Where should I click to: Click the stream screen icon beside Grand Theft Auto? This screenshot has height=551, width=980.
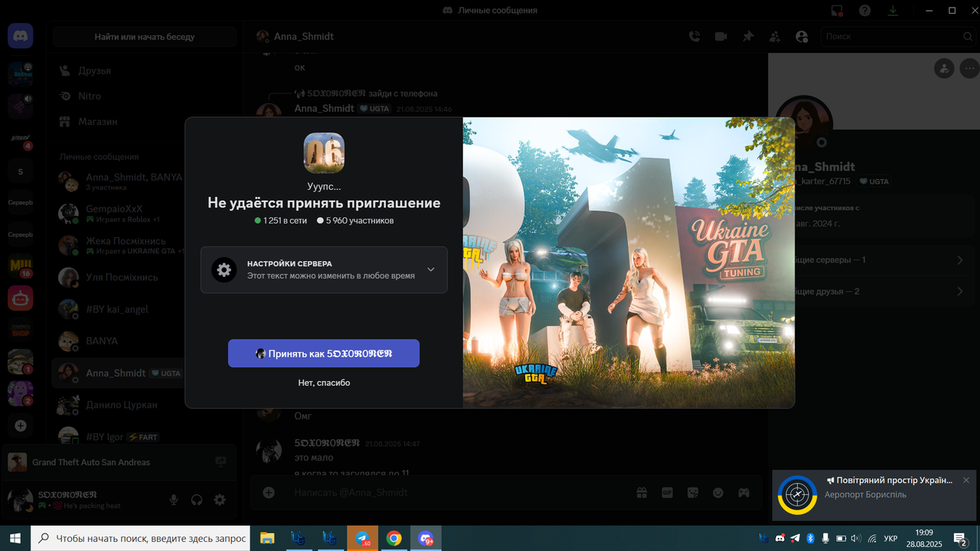pyautogui.click(x=220, y=462)
